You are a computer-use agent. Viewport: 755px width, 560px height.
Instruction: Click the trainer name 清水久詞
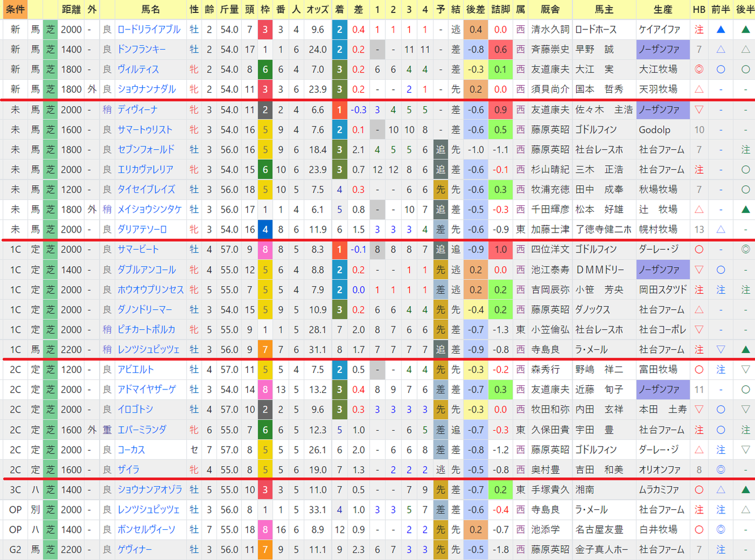(x=550, y=30)
